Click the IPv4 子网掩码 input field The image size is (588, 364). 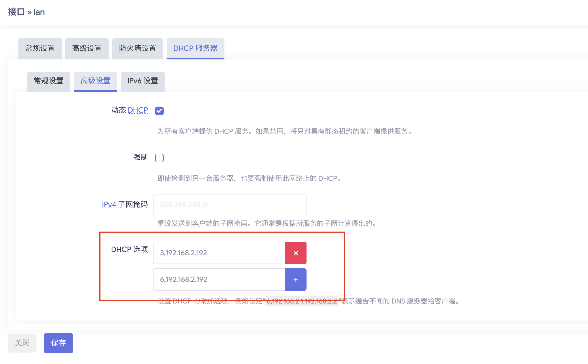click(229, 205)
